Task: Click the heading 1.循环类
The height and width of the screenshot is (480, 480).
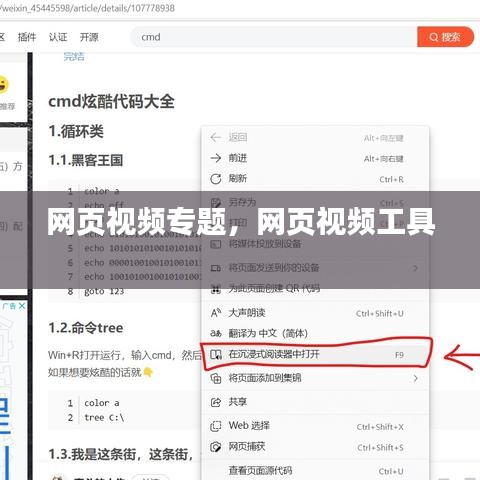Action: coord(76,131)
